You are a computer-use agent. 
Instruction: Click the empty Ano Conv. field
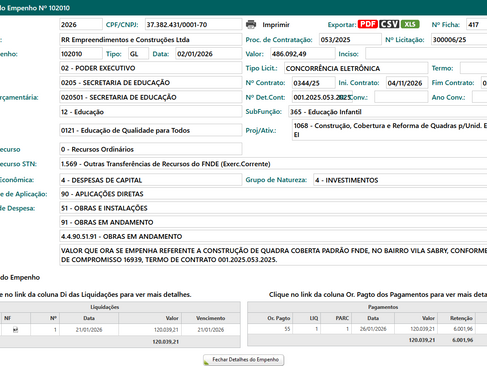(x=480, y=97)
